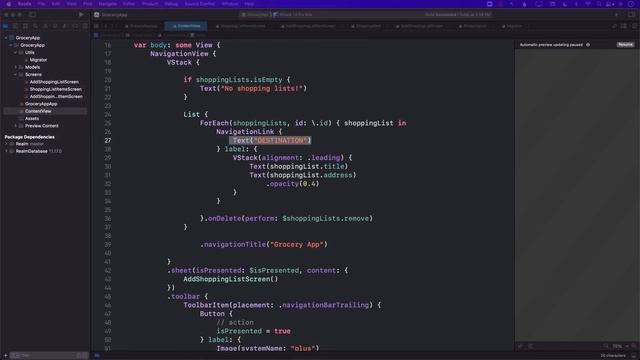Viewport: 640px width, 360px height.
Task: Expand the Preview Content folder
Action: (16, 126)
